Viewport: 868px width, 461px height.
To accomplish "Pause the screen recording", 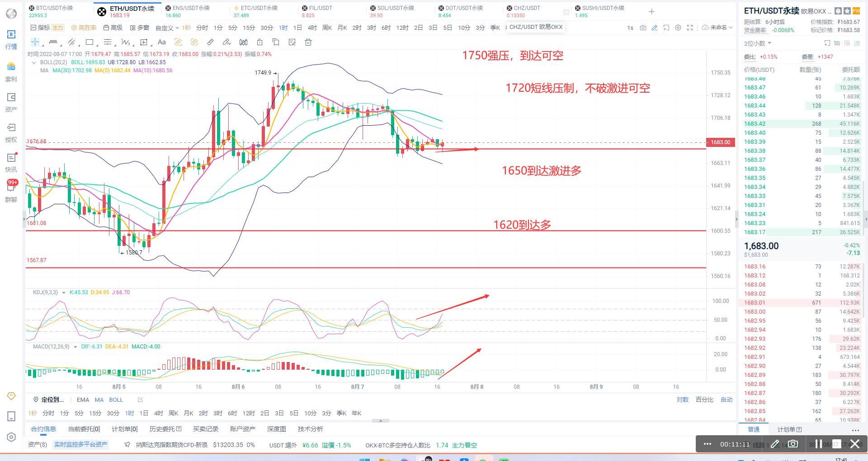I will (818, 444).
